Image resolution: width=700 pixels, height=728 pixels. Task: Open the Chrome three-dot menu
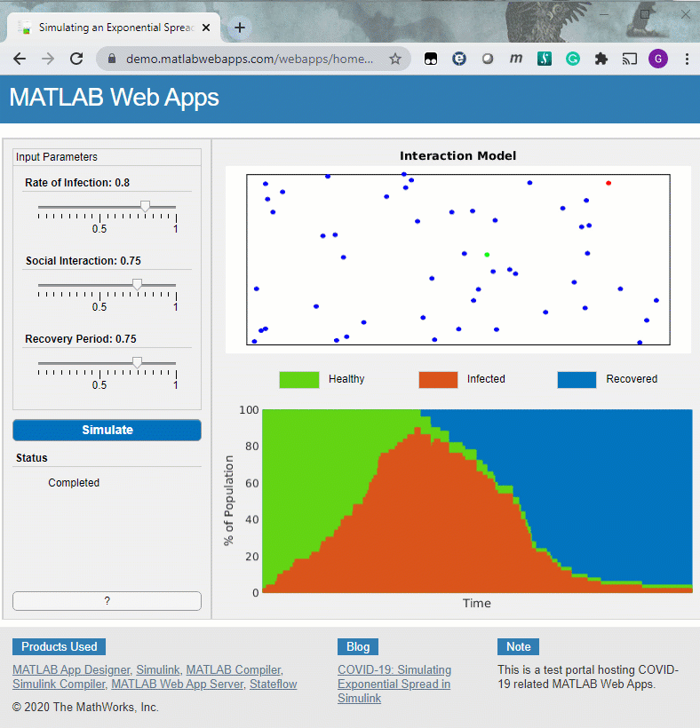coord(687,59)
